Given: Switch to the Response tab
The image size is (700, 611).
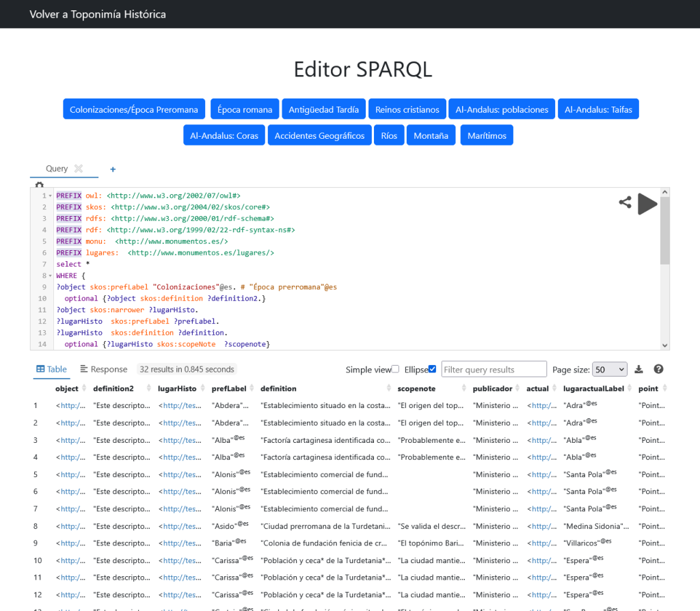Looking at the screenshot, I should (104, 369).
